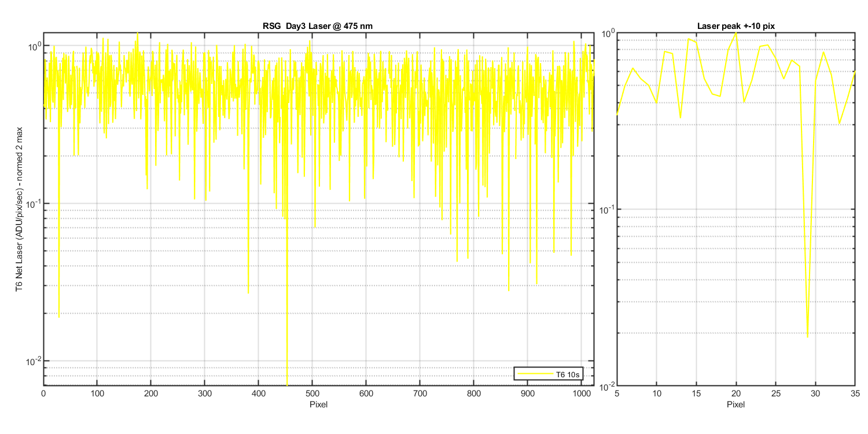Screen dimensions: 868x434
Task: Click the '1000' tick label on the x-axis
Action: [x=582, y=394]
